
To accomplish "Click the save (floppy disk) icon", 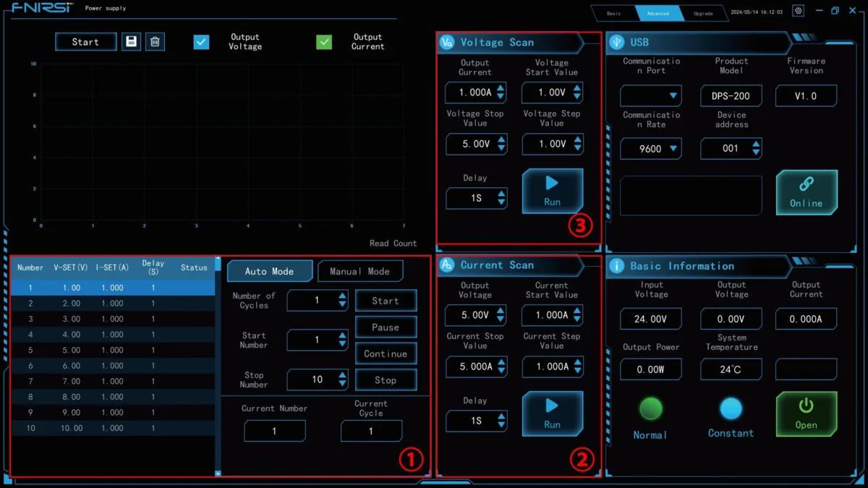I will [x=131, y=42].
